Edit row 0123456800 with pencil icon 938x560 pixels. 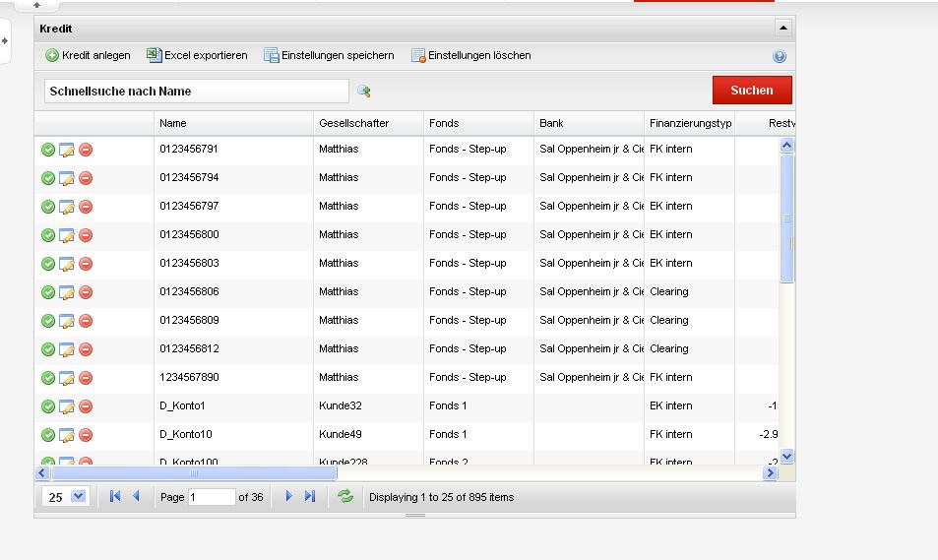(x=66, y=235)
